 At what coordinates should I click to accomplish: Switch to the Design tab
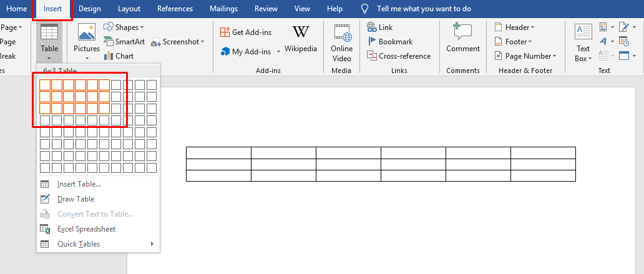pyautogui.click(x=89, y=9)
